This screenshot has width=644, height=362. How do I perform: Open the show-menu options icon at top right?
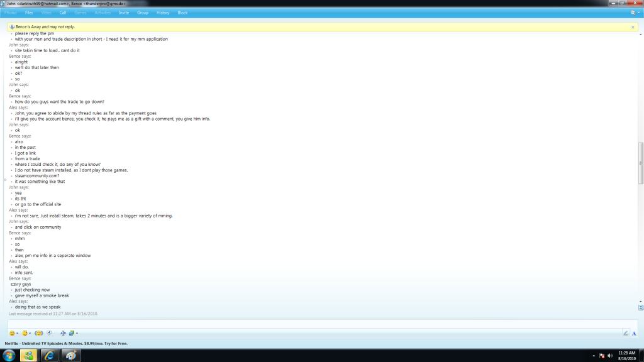(635, 13)
